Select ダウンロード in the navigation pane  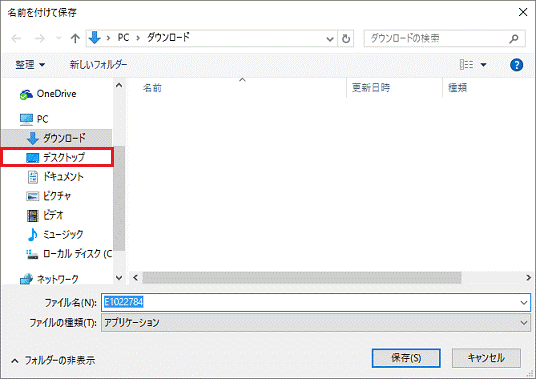(x=56, y=138)
